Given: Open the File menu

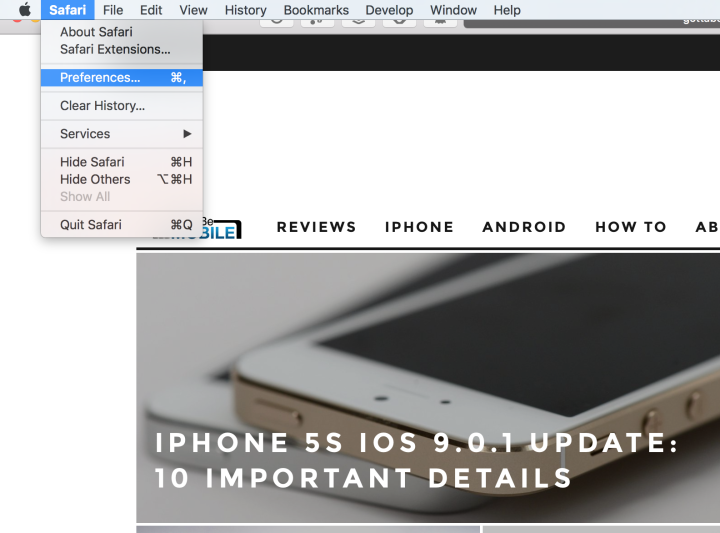Looking at the screenshot, I should pyautogui.click(x=113, y=10).
